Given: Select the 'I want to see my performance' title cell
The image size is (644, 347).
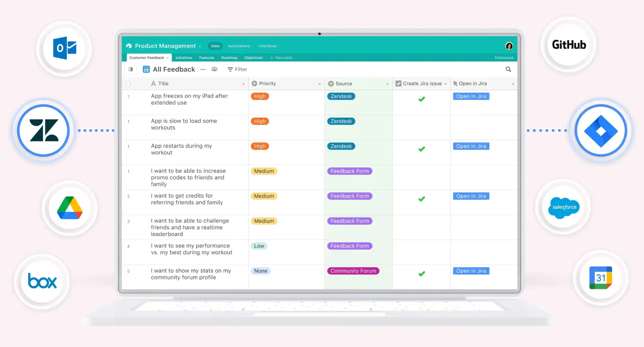Looking at the screenshot, I should click(185, 252).
